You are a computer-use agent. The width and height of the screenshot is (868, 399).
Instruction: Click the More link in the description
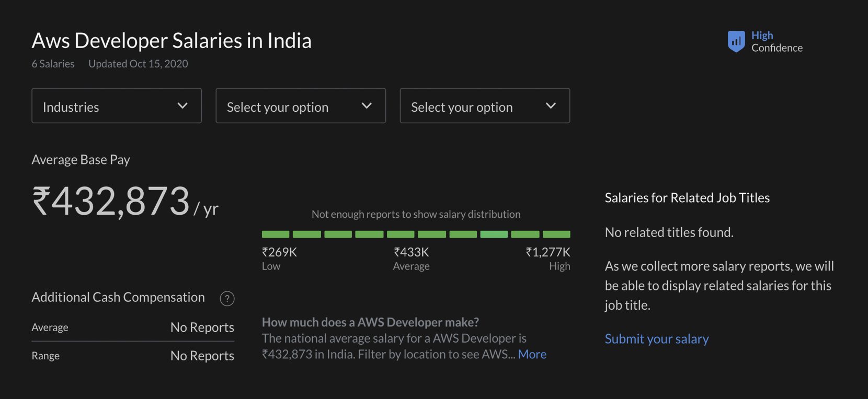(x=532, y=354)
